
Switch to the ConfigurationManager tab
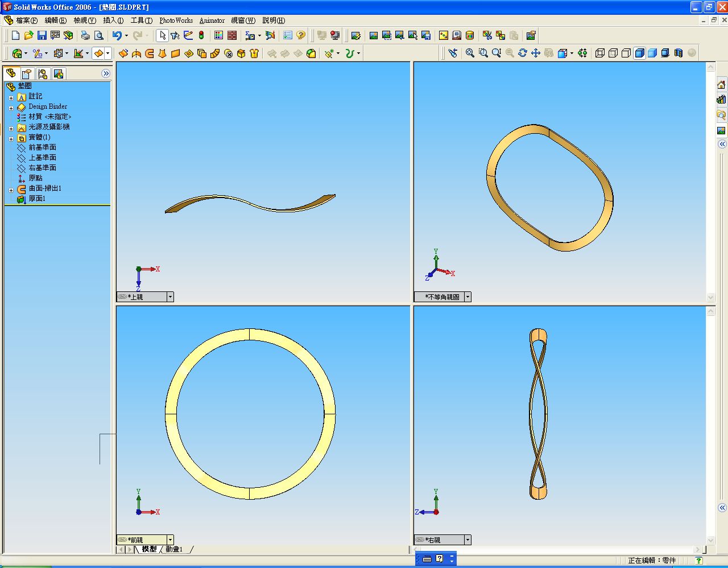pyautogui.click(x=43, y=73)
